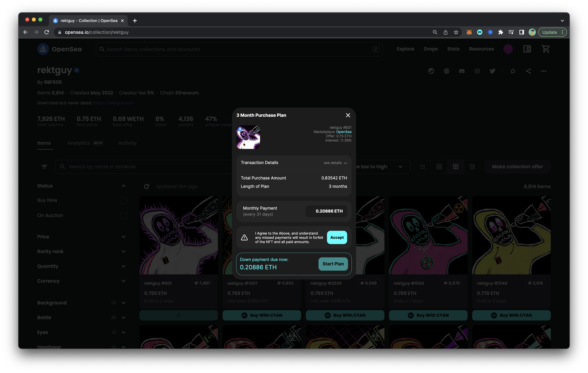This screenshot has width=588, height=373.
Task: Open the collection's Discord link icon
Action: pos(462,71)
